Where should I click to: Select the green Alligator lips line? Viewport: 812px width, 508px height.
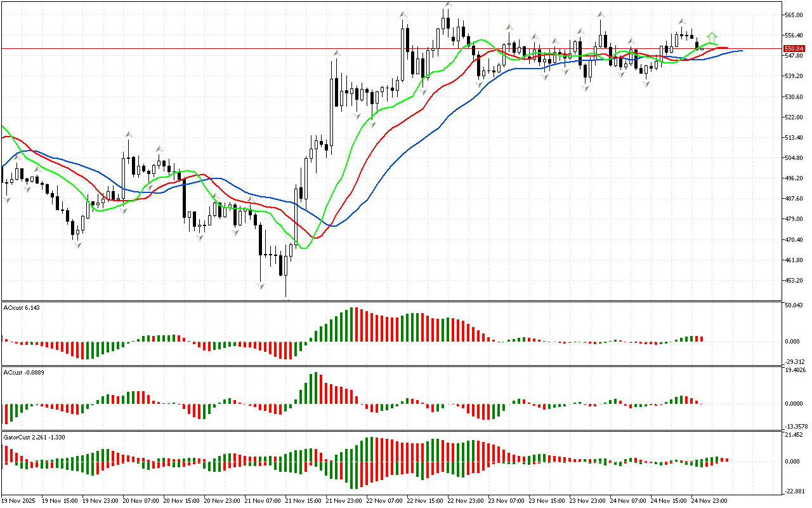coord(330,202)
